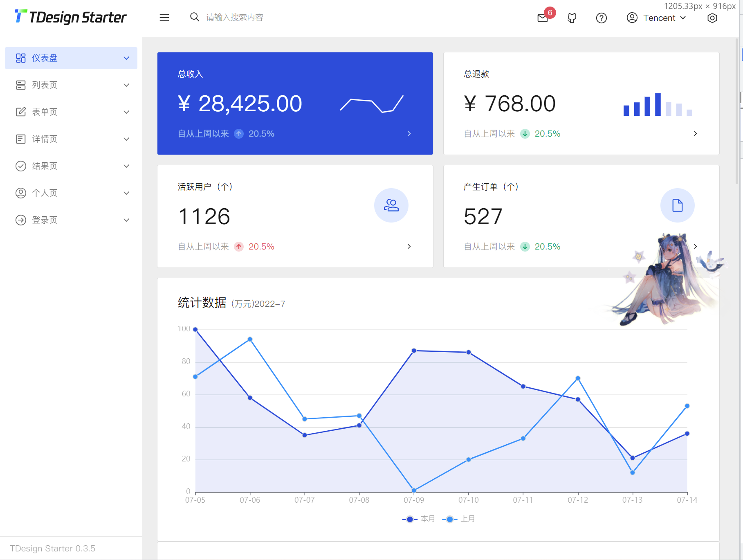Toggle the 本月 series in the chart legend
Screen dimensions: 743x560
coord(418,518)
